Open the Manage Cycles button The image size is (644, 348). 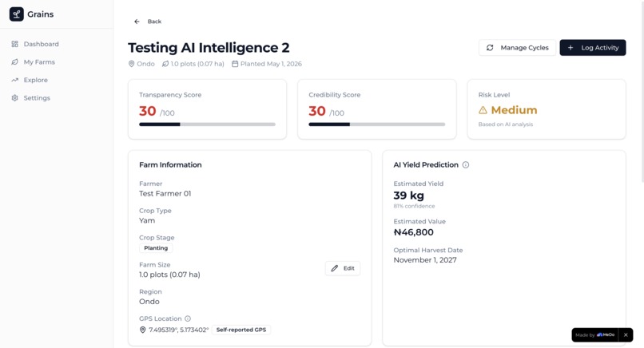click(x=517, y=48)
